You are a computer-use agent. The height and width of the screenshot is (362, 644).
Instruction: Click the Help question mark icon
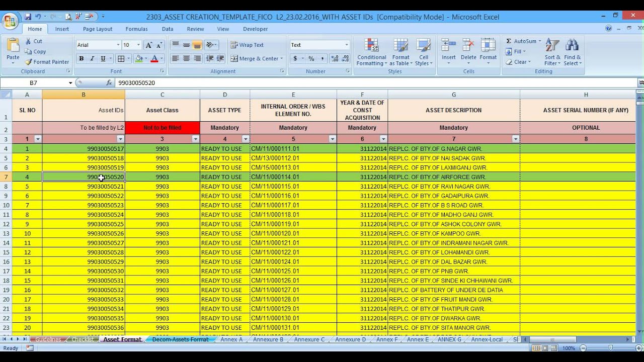tap(609, 29)
